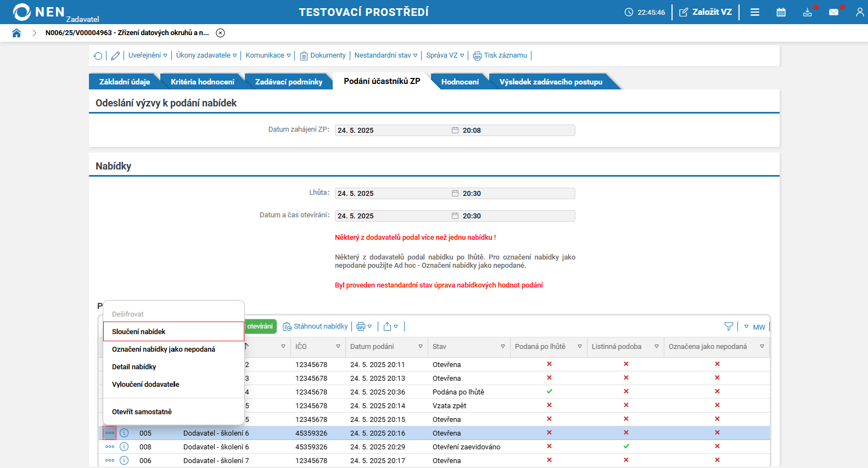Expand the Nestandardní stav dropdown
The image size is (868, 468).
click(385, 55)
